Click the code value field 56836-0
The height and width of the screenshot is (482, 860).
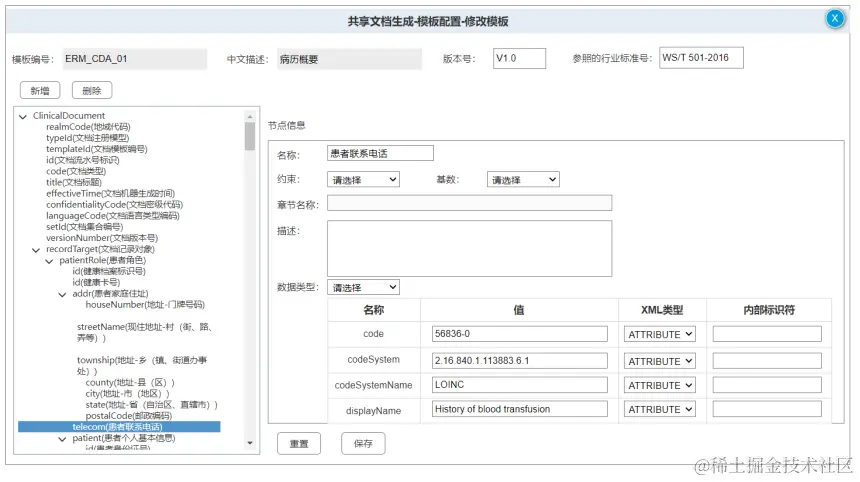click(519, 333)
